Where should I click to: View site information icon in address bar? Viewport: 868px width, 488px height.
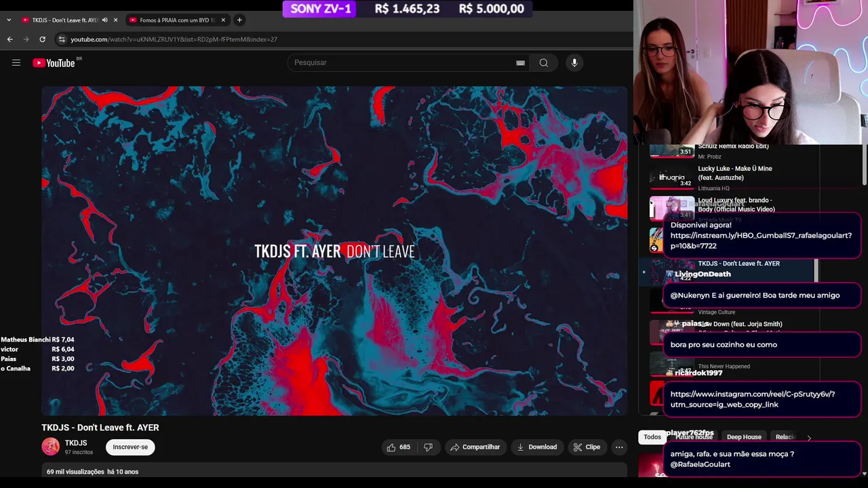(62, 39)
